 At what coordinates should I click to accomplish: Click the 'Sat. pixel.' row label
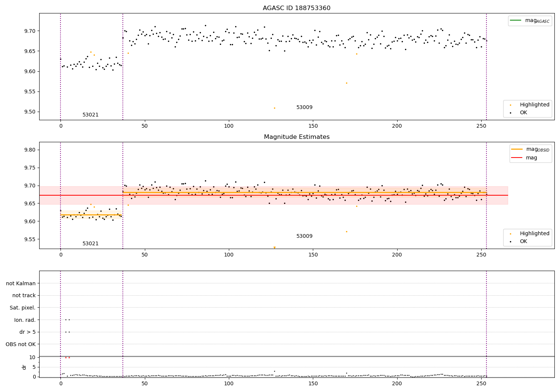pos(23,308)
